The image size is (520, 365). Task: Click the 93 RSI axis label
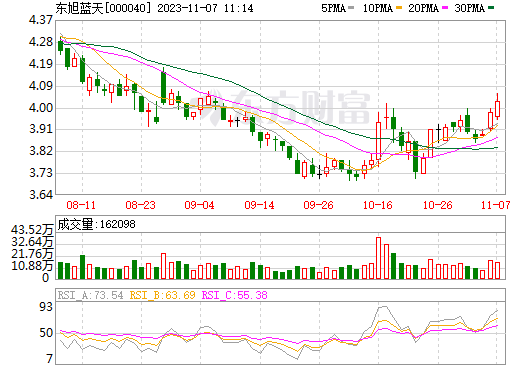tap(46, 307)
